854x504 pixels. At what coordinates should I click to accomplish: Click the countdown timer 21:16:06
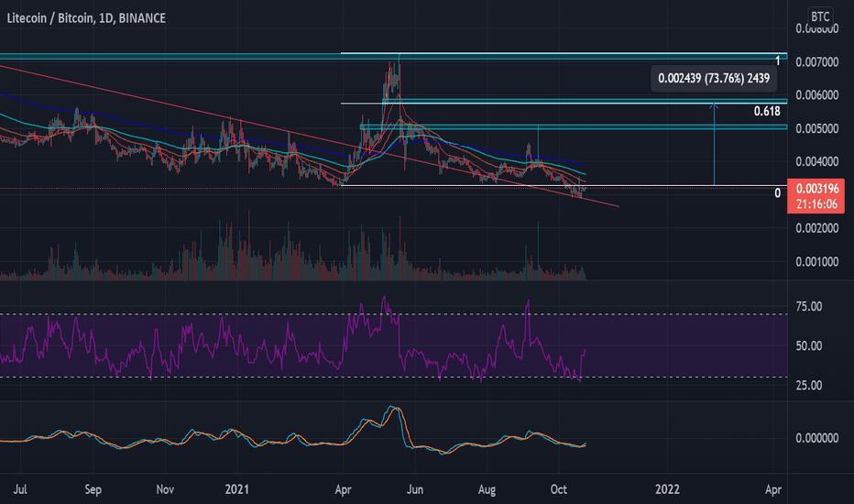(x=816, y=204)
